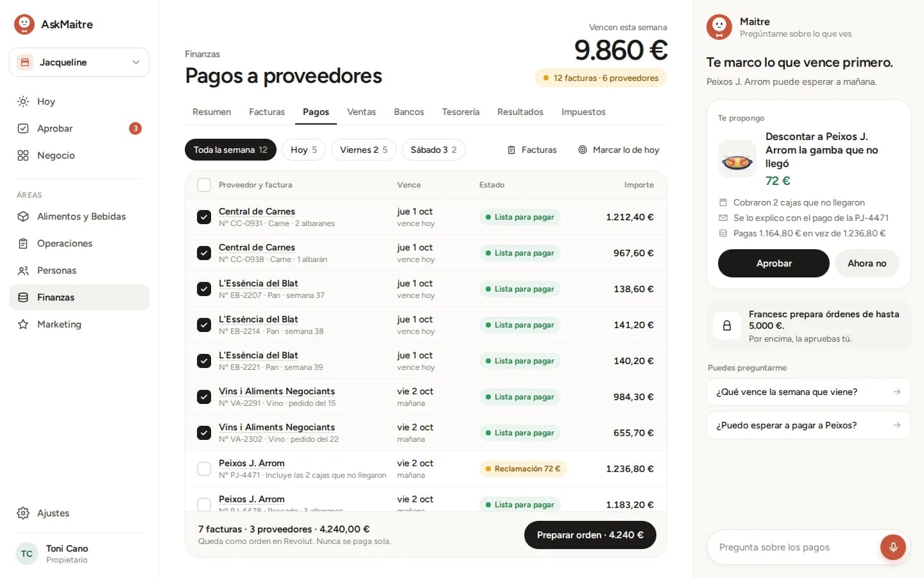Uncheck the Central de Carnes CC-0931 checkbox
The height and width of the screenshot is (578, 924).
pyautogui.click(x=204, y=217)
